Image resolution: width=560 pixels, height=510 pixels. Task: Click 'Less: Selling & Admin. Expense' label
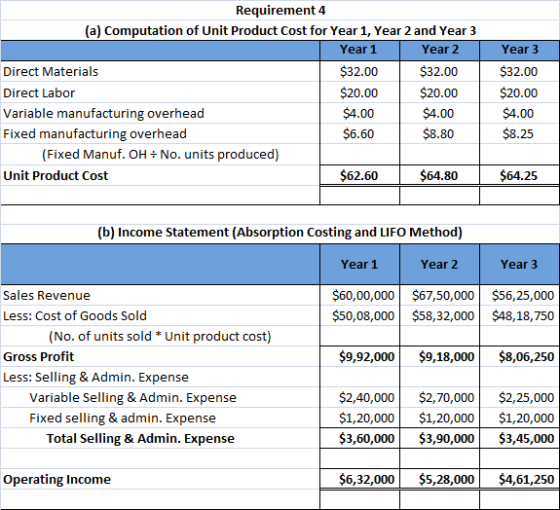(96, 378)
